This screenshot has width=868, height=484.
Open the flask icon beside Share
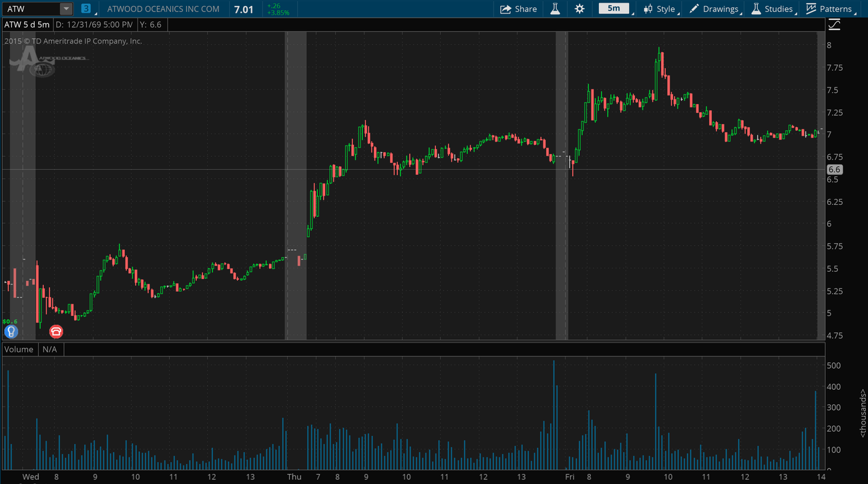(x=555, y=9)
